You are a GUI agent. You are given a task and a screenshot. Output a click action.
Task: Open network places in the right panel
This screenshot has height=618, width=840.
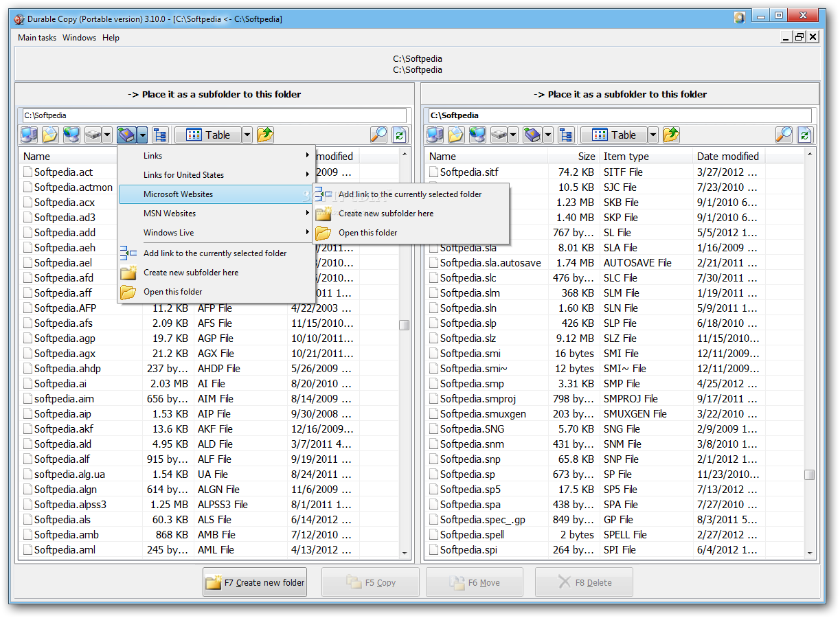[478, 135]
